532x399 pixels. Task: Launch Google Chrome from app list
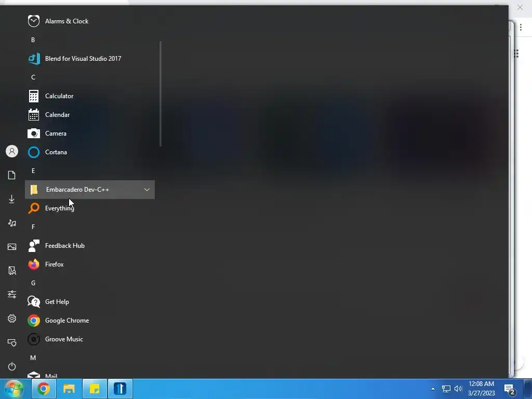89,320
